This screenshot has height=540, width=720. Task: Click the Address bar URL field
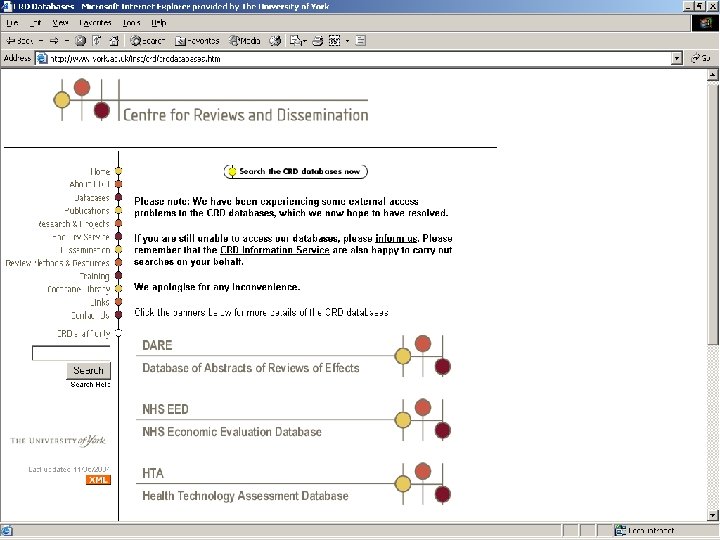(354, 58)
